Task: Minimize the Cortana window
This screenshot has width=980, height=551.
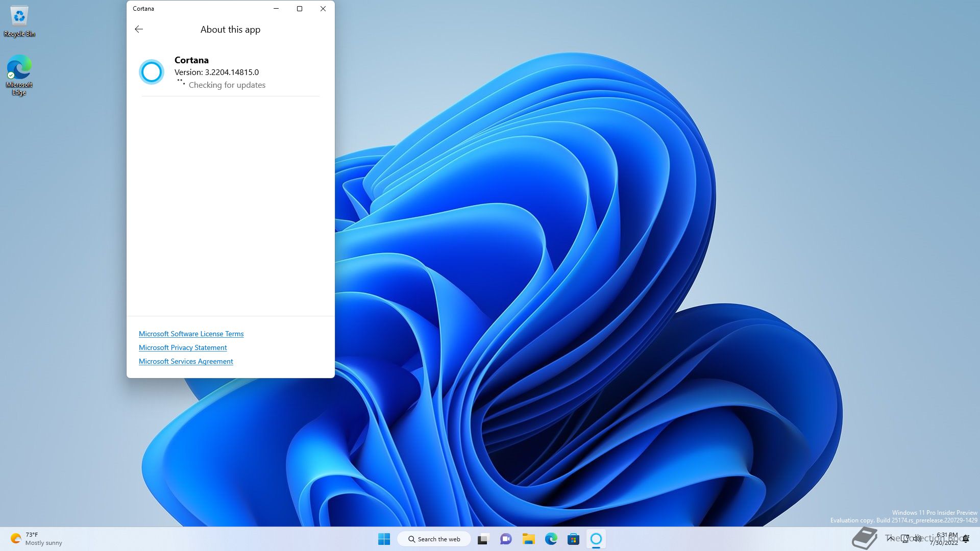Action: pos(276,9)
